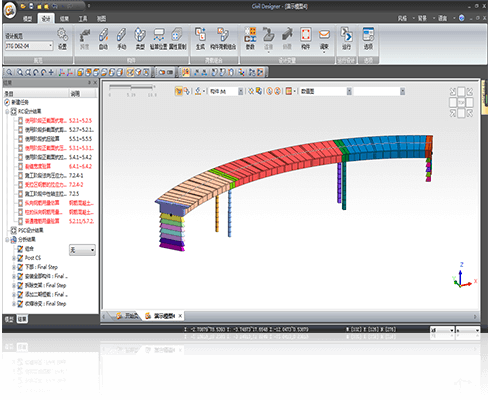Toggle the 收缩徐变 : Final Step checkbox
Image resolution: width=490 pixels, height=400 pixels.
[x=20, y=304]
